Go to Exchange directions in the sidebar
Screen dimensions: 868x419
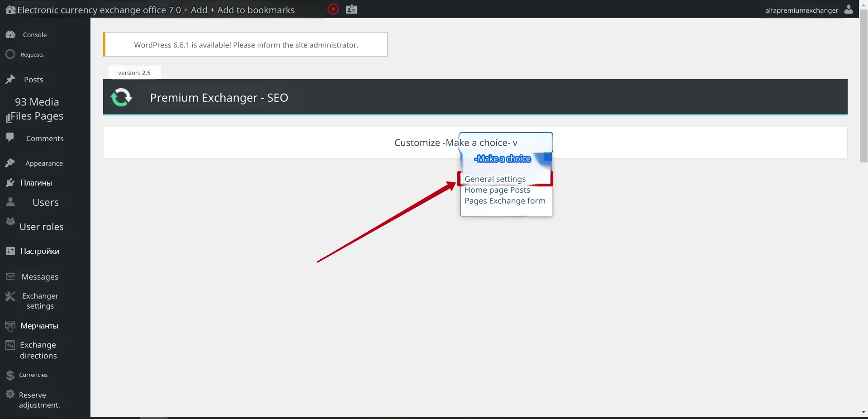point(38,350)
